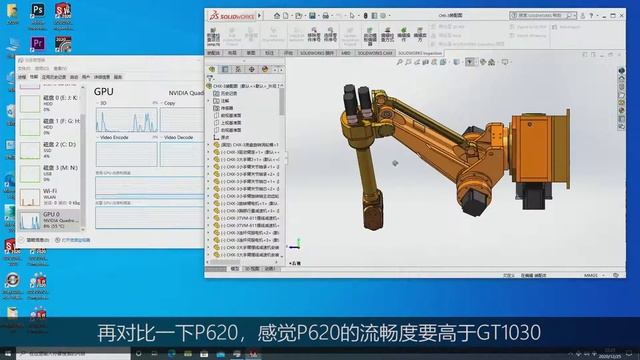
Task: Open the Premiere Pro desktop icon
Action: pos(38,44)
